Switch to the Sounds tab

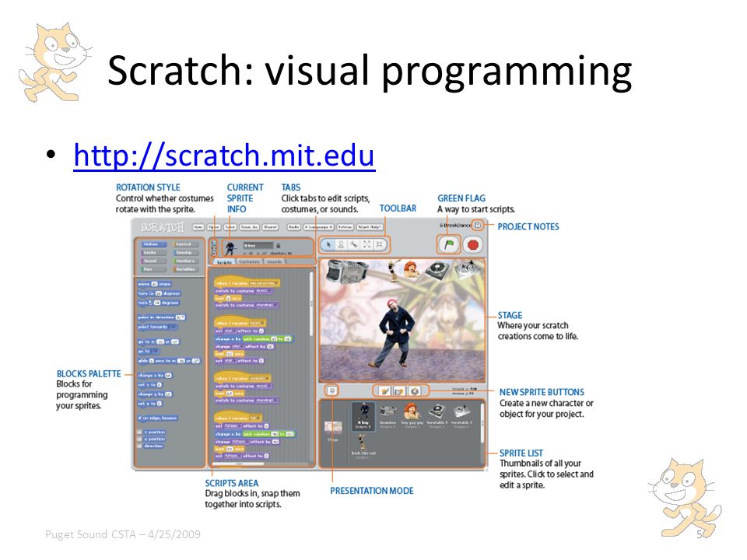[x=275, y=261]
